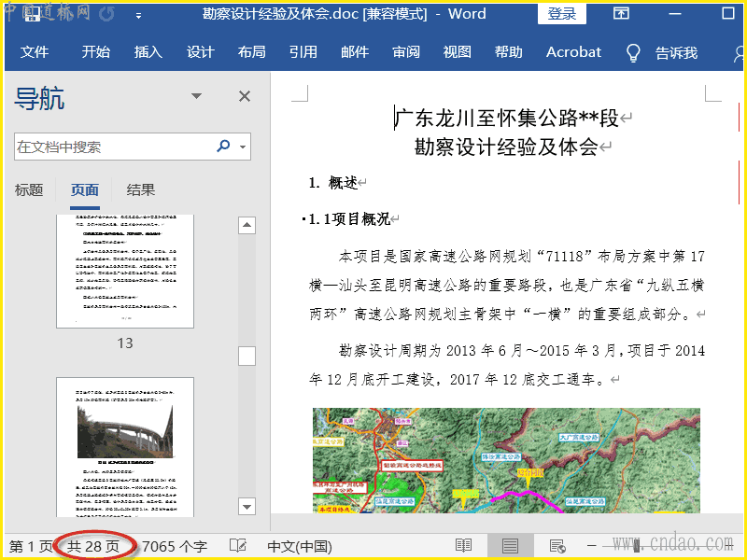Image resolution: width=747 pixels, height=560 pixels.
Task: Open Customize Quick Access Toolbar dropdown
Action: point(138,15)
